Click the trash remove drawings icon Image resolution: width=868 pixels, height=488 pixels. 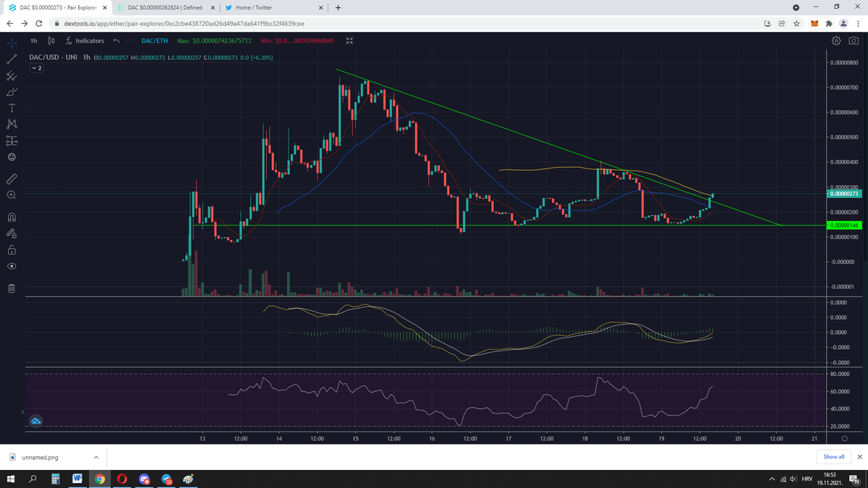point(12,289)
